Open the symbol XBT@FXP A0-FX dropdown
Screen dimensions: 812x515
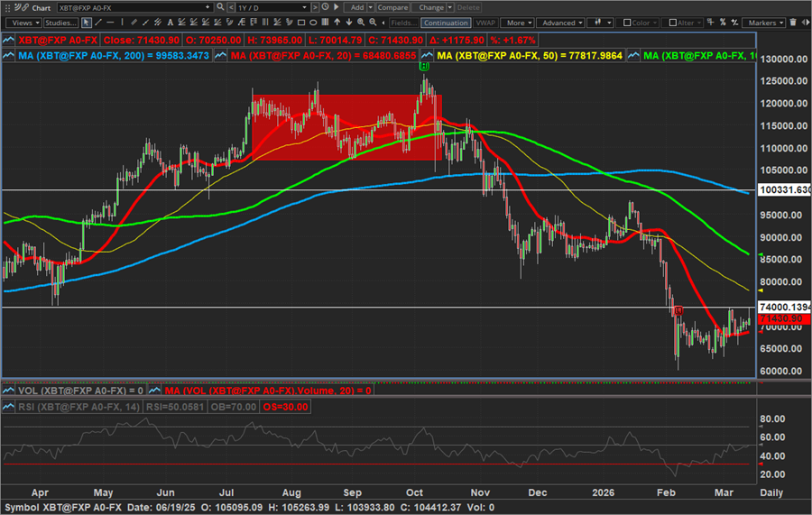click(207, 6)
